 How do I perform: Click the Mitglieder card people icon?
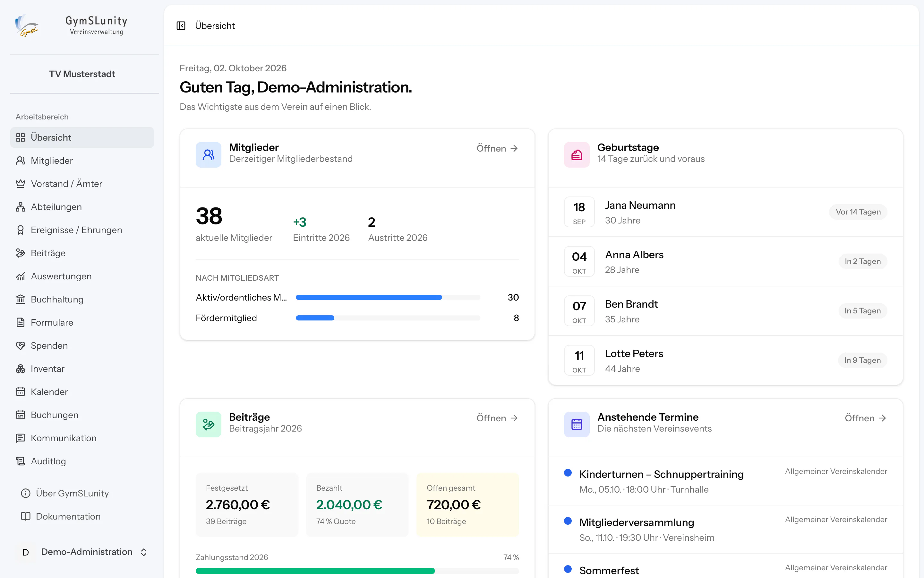point(209,154)
